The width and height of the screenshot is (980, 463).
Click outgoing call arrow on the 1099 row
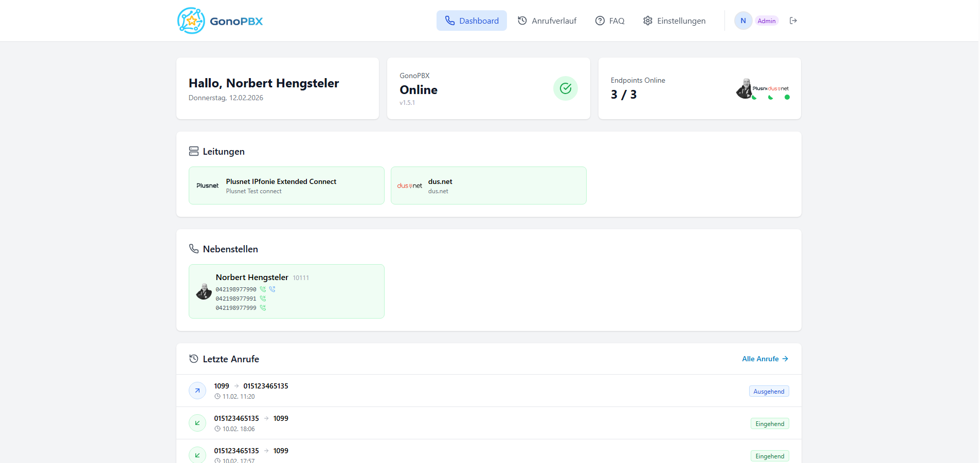[197, 391]
